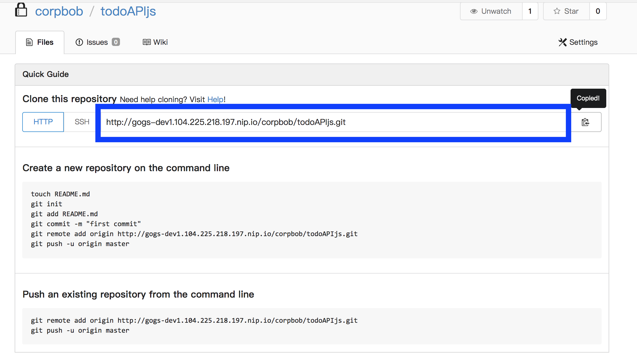Click 'Push an existing repository' heading

click(138, 294)
